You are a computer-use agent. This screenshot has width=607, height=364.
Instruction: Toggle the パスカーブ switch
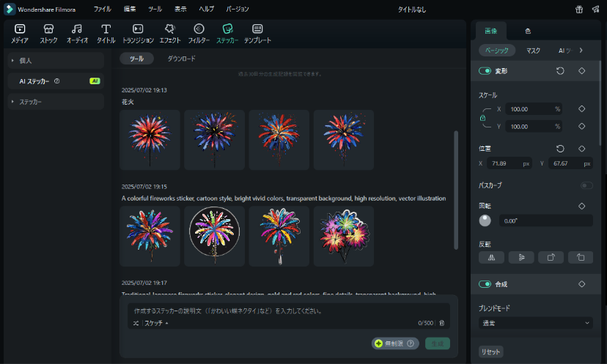click(586, 186)
